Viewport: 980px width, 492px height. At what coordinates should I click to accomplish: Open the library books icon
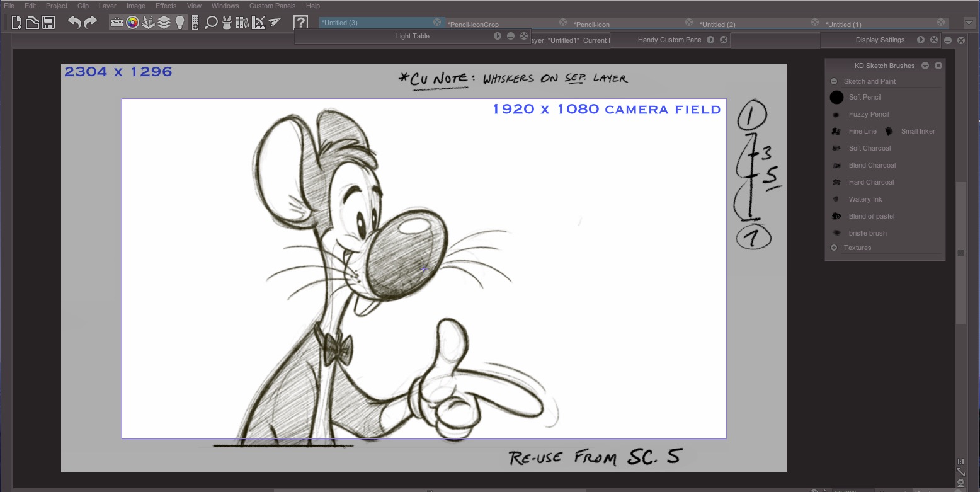(x=242, y=23)
